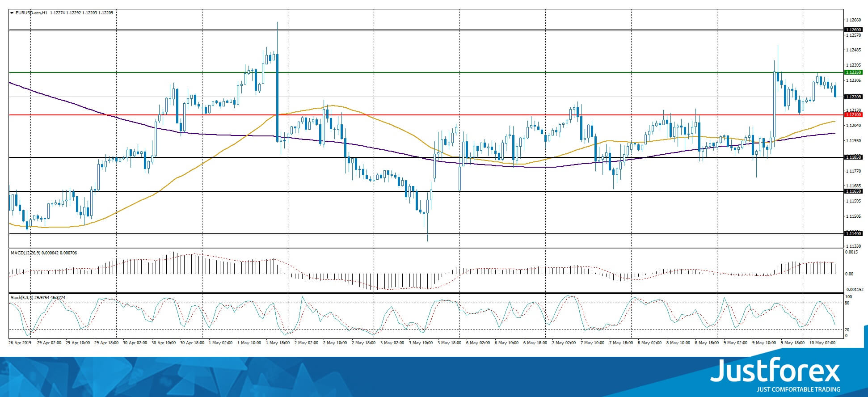Click the Stochastic scale value 20
868x397 pixels.
tap(847, 330)
